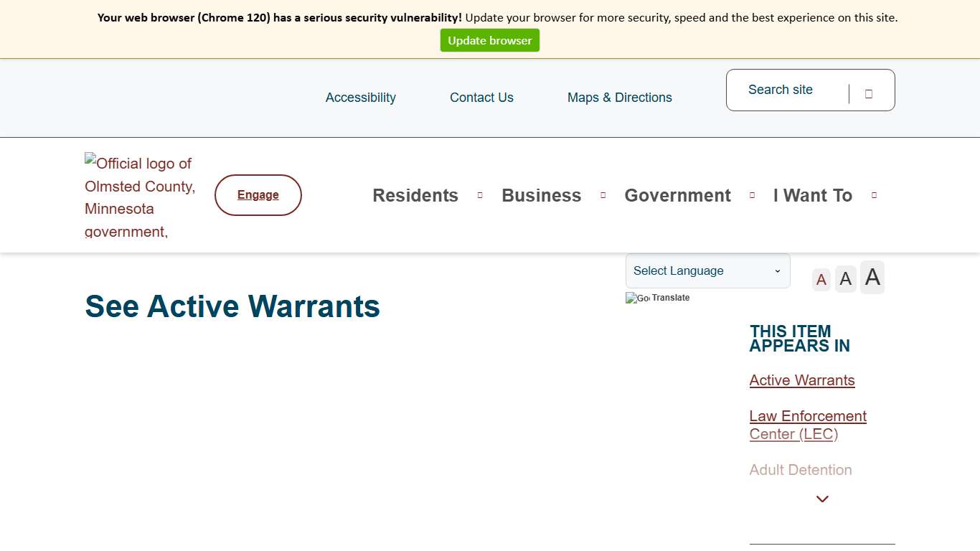Expand the Business dropdown arrow

[x=603, y=194]
